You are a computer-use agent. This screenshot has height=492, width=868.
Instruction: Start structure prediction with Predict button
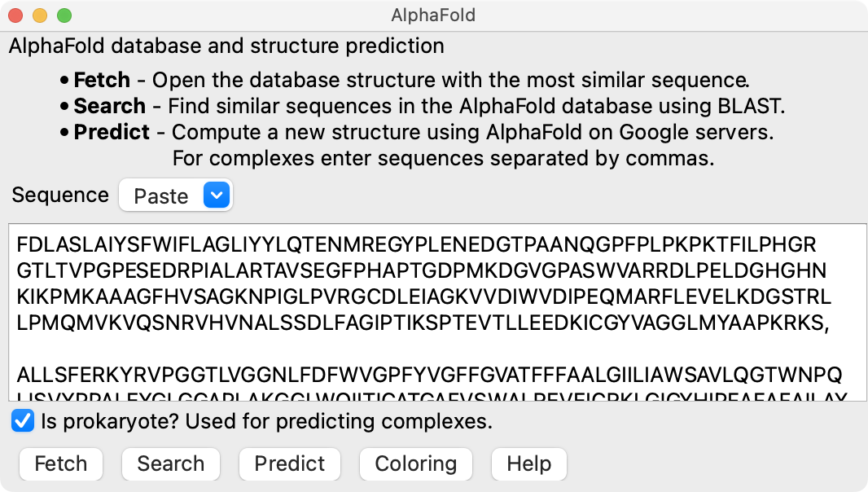pyautogui.click(x=290, y=463)
